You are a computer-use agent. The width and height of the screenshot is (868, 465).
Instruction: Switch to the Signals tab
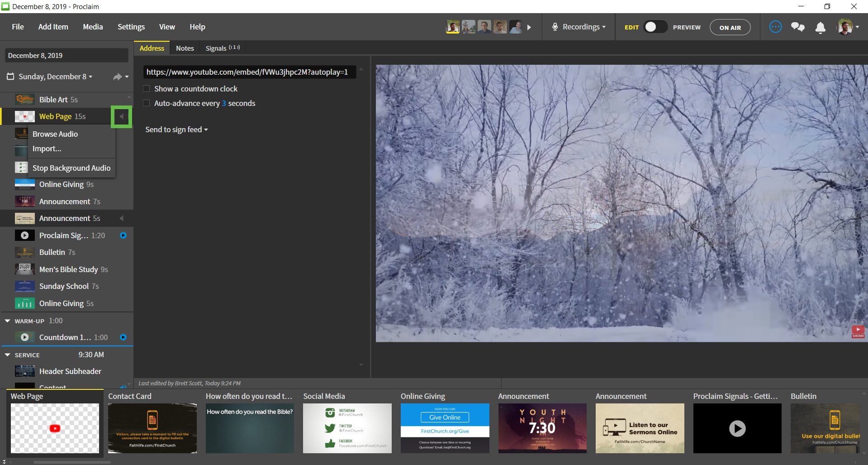click(x=223, y=48)
